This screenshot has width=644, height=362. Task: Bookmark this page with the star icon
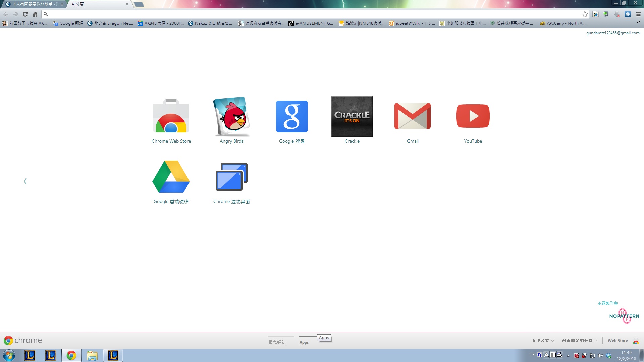click(x=585, y=14)
